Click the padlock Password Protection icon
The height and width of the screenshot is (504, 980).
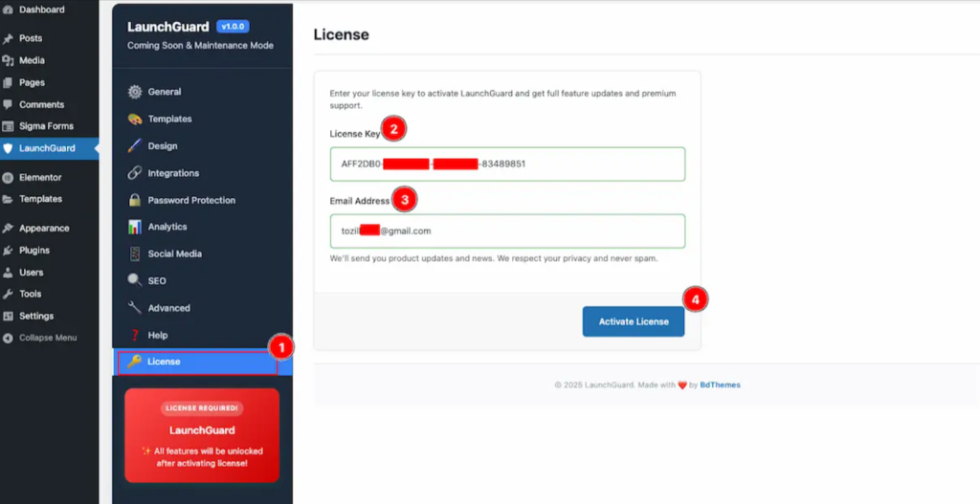tap(135, 201)
